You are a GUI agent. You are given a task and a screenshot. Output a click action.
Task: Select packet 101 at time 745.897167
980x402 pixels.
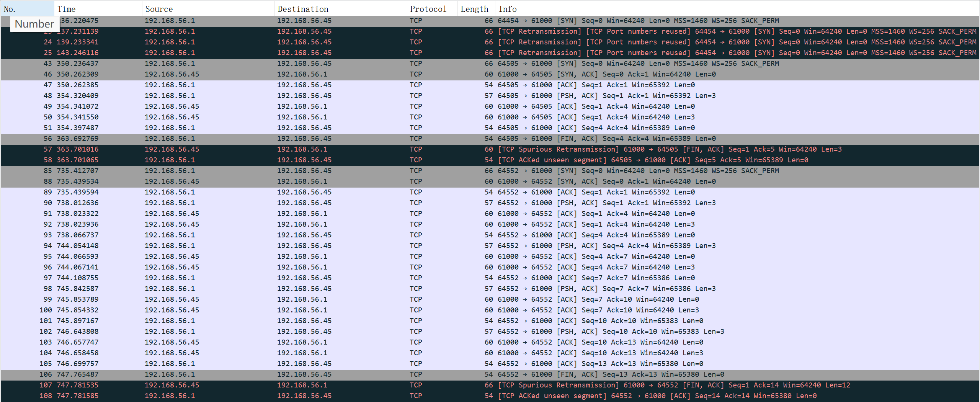[490, 321]
